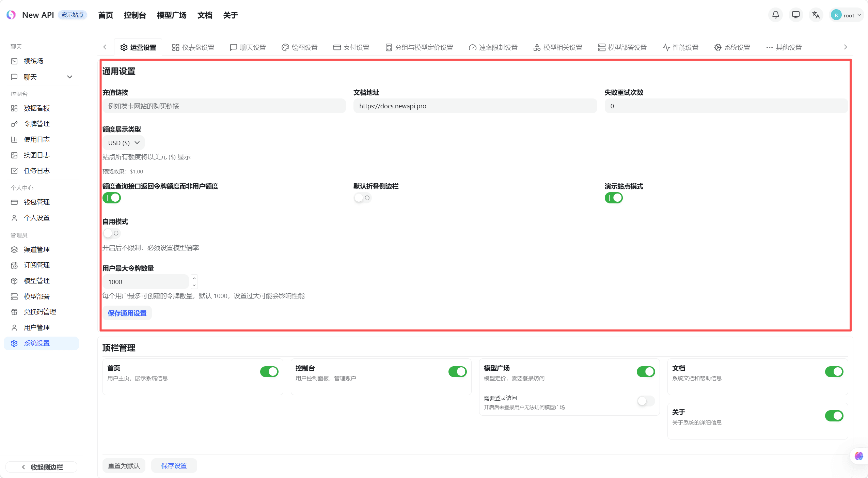Open 模型管理 in the sidebar
This screenshot has height=478, width=868.
click(x=36, y=280)
